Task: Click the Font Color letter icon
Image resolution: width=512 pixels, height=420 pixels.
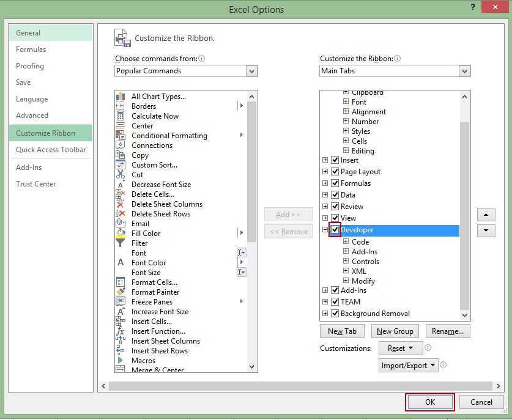Action: (121, 262)
